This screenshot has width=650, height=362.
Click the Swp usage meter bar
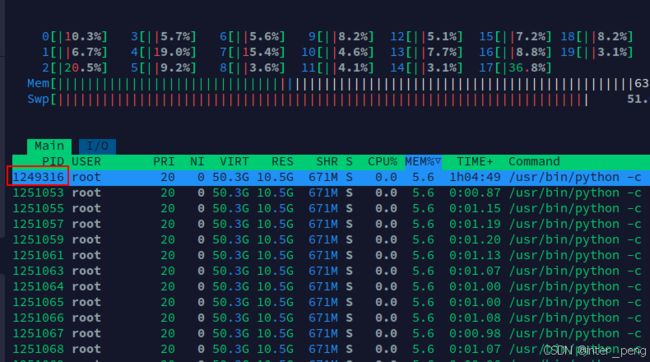click(338, 100)
